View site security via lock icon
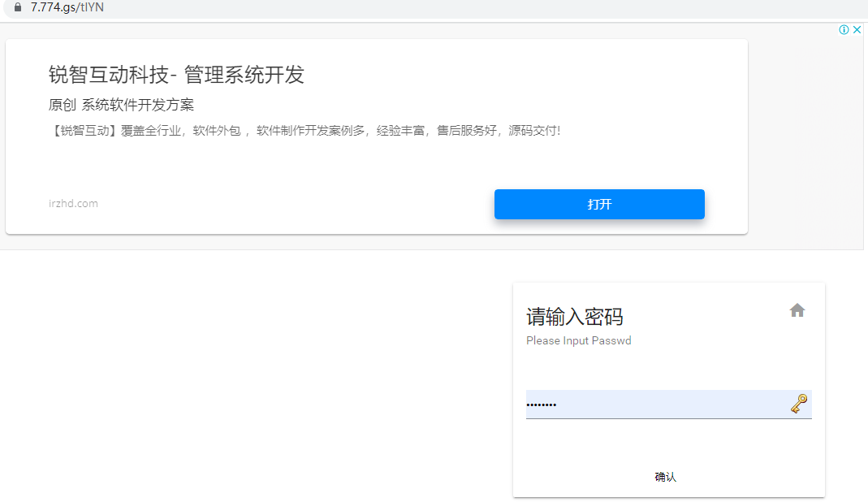This screenshot has width=868, height=502. (18, 7)
